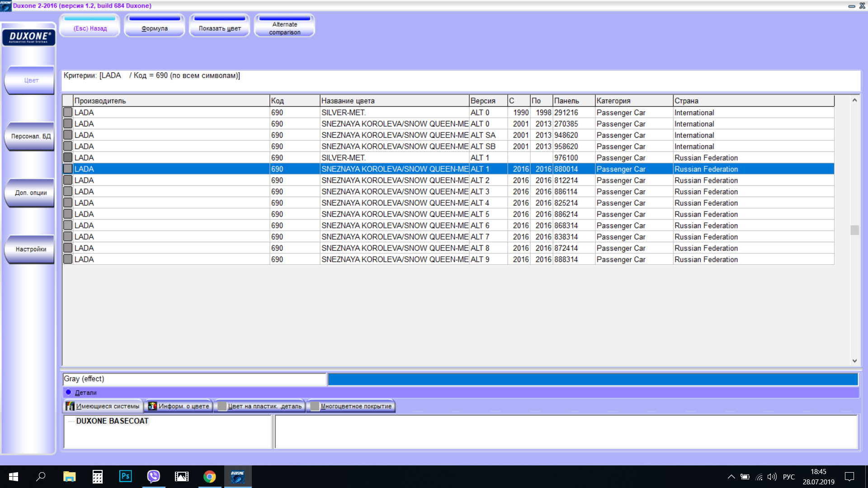Click the vertical scrollbar thumb
This screenshot has height=488, width=868.
854,230
